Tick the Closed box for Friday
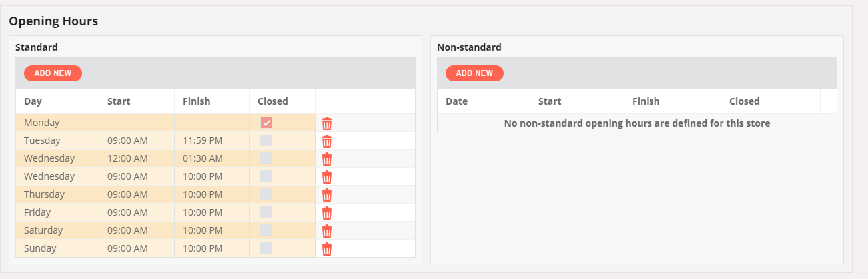 pyautogui.click(x=266, y=212)
